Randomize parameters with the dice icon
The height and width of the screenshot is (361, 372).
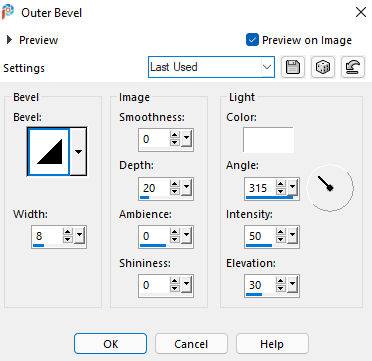point(323,67)
